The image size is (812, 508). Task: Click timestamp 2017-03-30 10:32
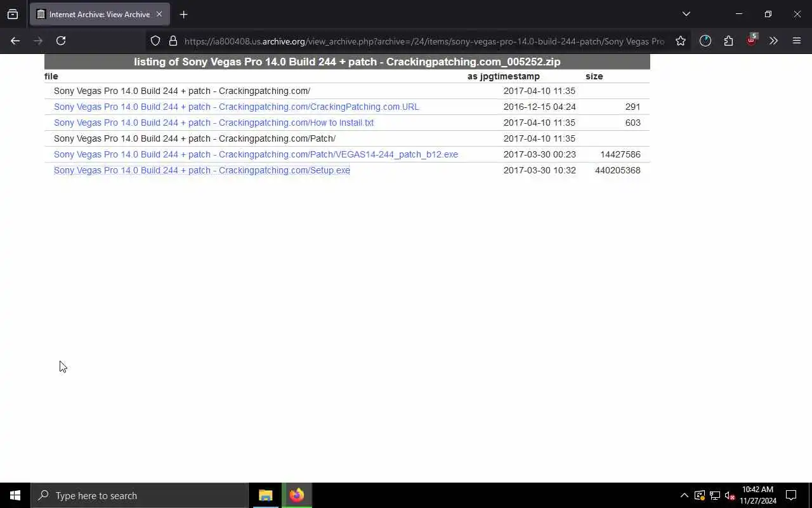[539, 170]
